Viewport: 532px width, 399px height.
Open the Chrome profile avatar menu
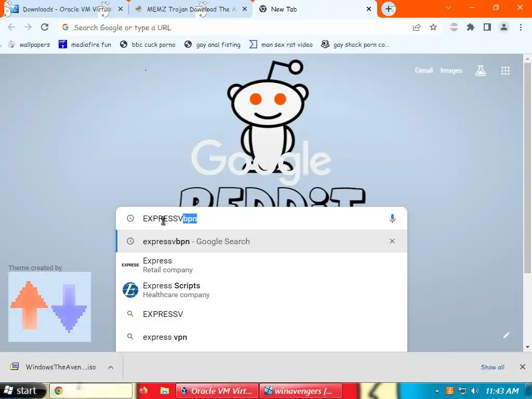tap(504, 27)
